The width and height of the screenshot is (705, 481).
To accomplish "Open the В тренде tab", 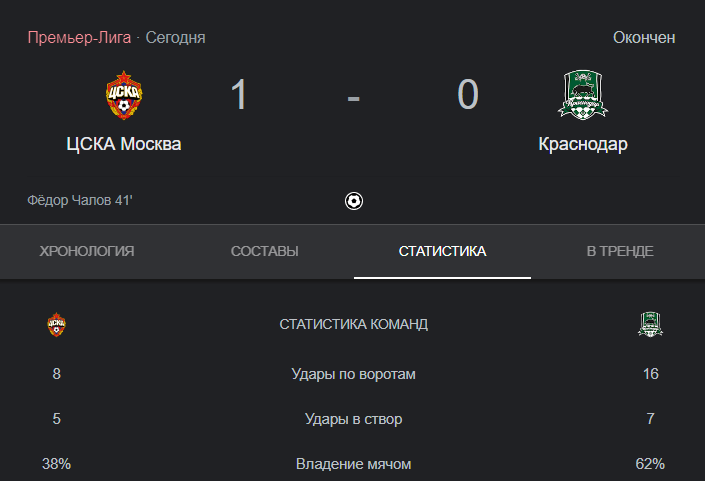I will point(620,251).
